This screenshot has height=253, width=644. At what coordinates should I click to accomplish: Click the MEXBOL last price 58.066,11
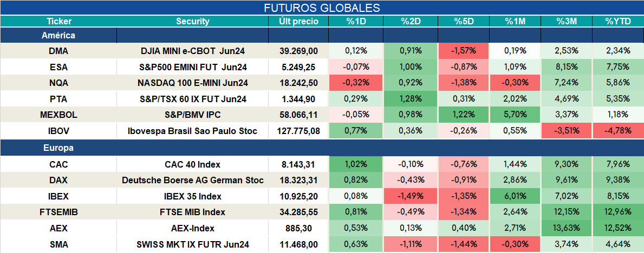298,115
